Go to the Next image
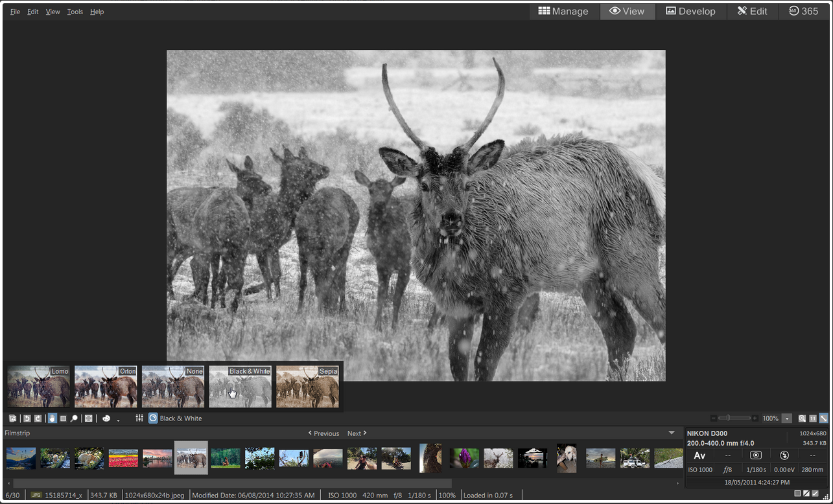The height and width of the screenshot is (504, 833). click(357, 433)
